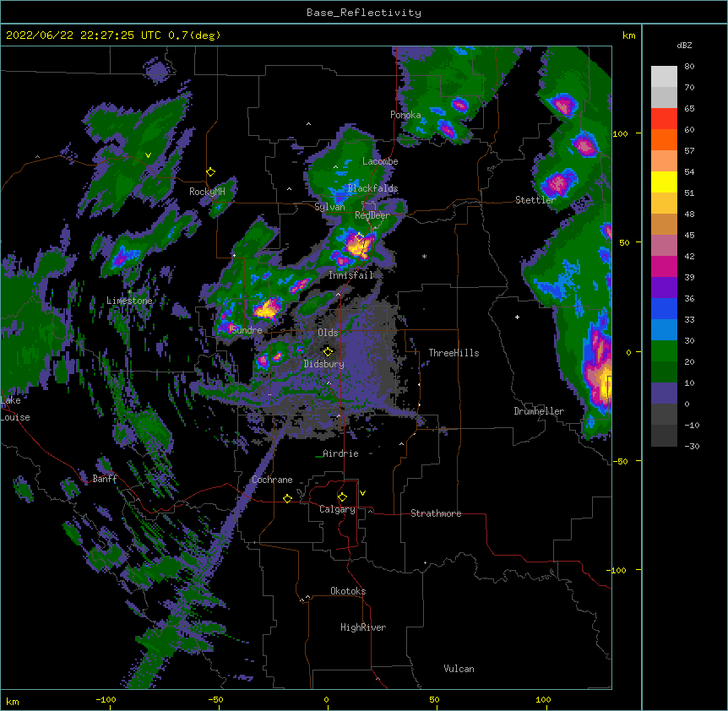Viewport: 728px width, 711px height.
Task: Select the Lacombe city label
Action: pyautogui.click(x=380, y=161)
